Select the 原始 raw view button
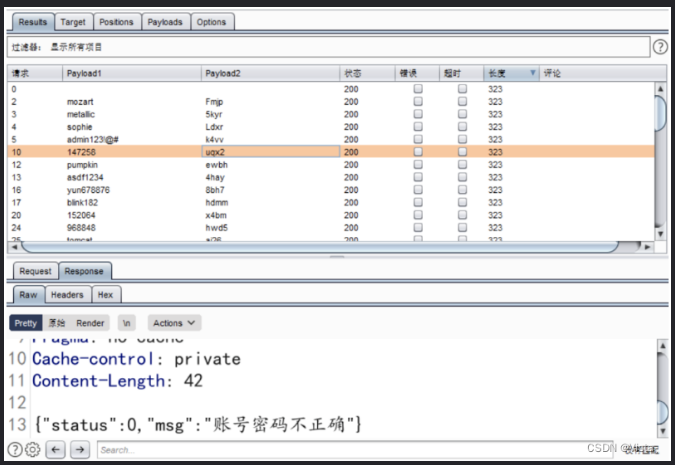Screen dimensions: 675x465 57,323
